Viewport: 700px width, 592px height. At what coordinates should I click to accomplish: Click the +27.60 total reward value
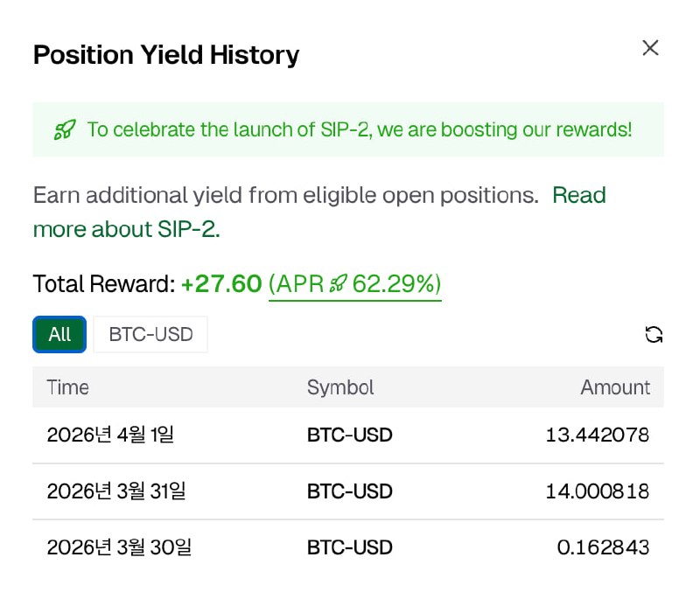coord(221,284)
